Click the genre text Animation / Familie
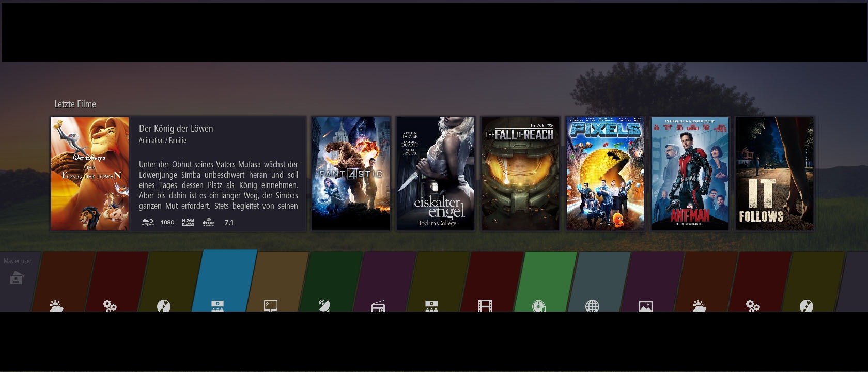The image size is (868, 372). click(x=162, y=140)
